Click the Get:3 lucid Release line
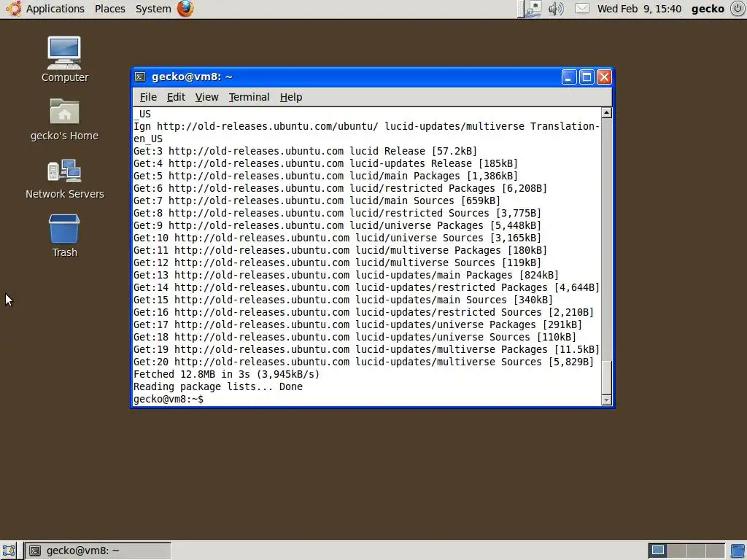This screenshot has height=560, width=747. click(x=305, y=151)
